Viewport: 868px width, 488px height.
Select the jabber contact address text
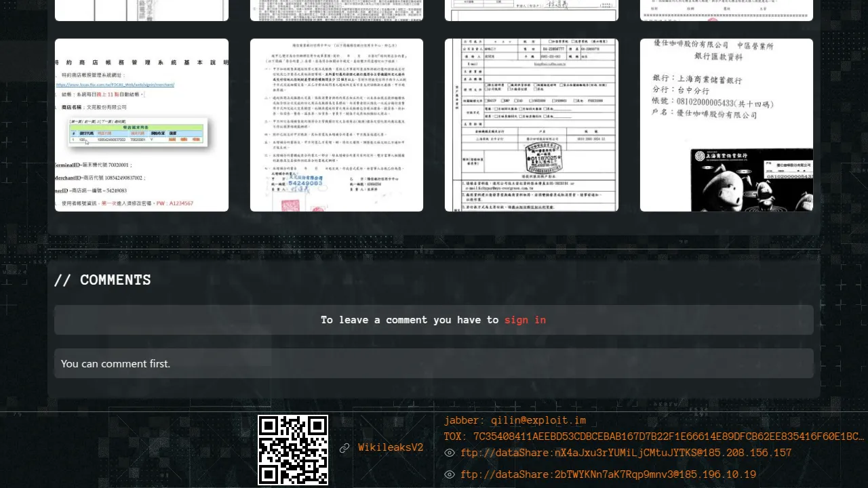(x=515, y=420)
